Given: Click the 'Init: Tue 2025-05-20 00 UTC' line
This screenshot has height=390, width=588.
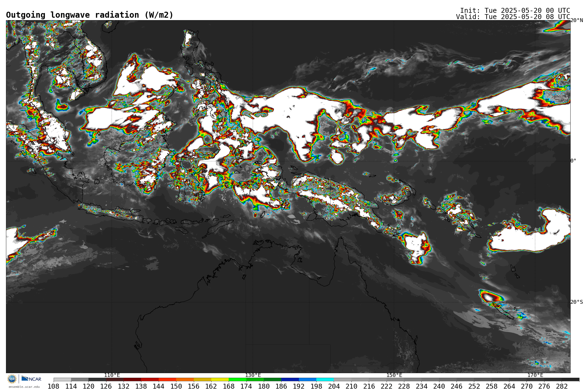Looking at the screenshot, I should pyautogui.click(x=515, y=11).
